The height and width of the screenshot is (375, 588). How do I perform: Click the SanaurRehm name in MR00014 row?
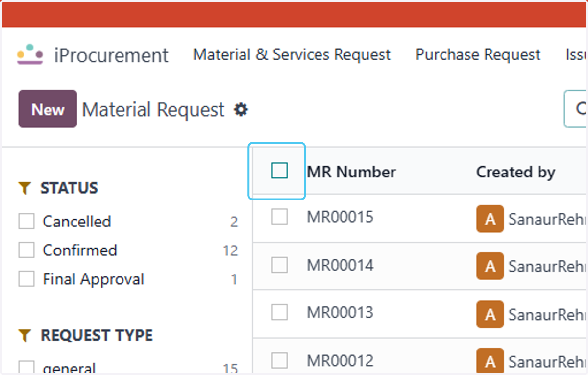coord(548,266)
